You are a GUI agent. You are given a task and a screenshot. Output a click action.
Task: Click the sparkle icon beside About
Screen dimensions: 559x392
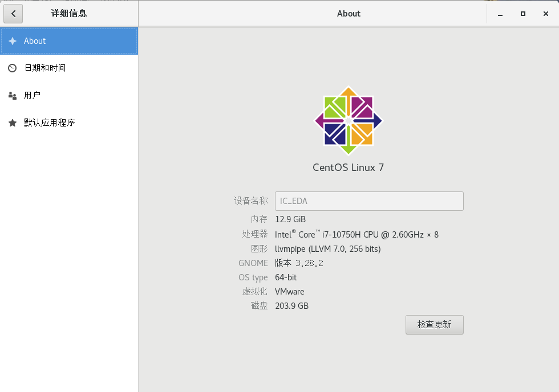click(x=13, y=40)
